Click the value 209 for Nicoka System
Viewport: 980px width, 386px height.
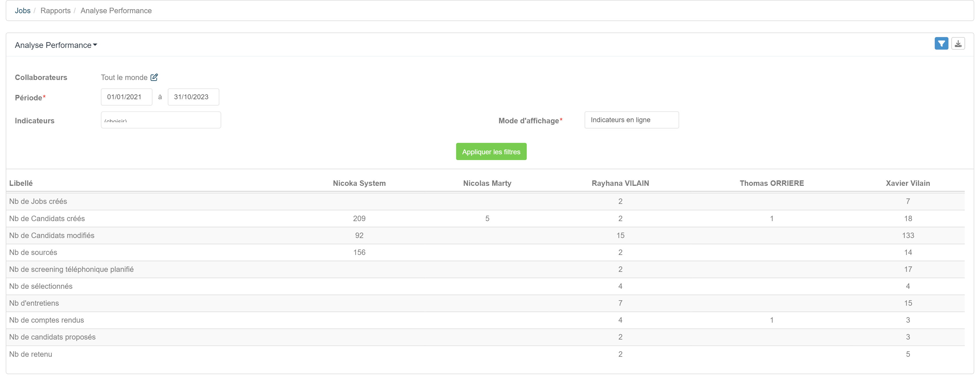(x=359, y=219)
